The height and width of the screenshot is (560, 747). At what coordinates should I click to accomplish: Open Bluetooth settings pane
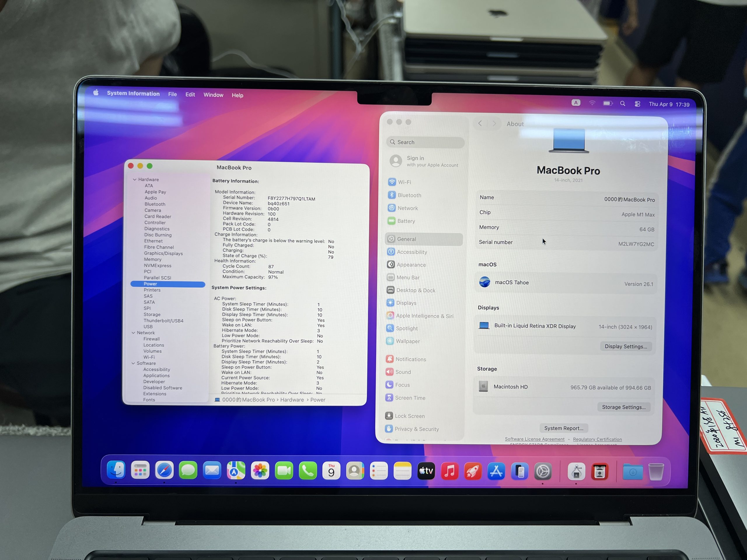click(409, 195)
